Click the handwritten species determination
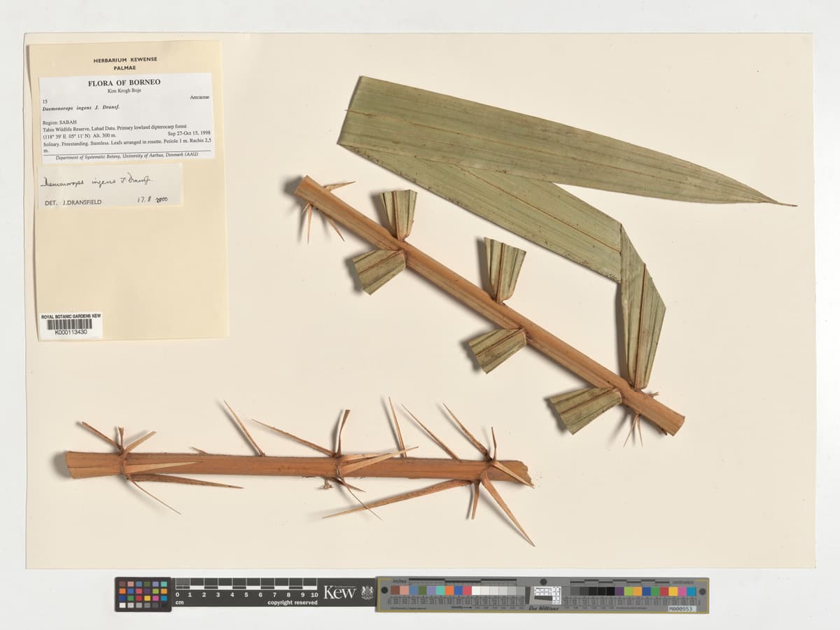Viewport: 840px width, 630px height. point(98,181)
